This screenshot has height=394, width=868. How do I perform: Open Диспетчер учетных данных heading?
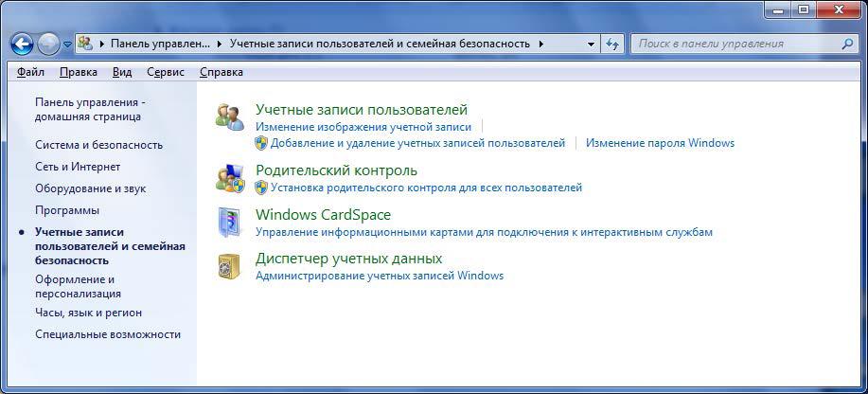(348, 259)
